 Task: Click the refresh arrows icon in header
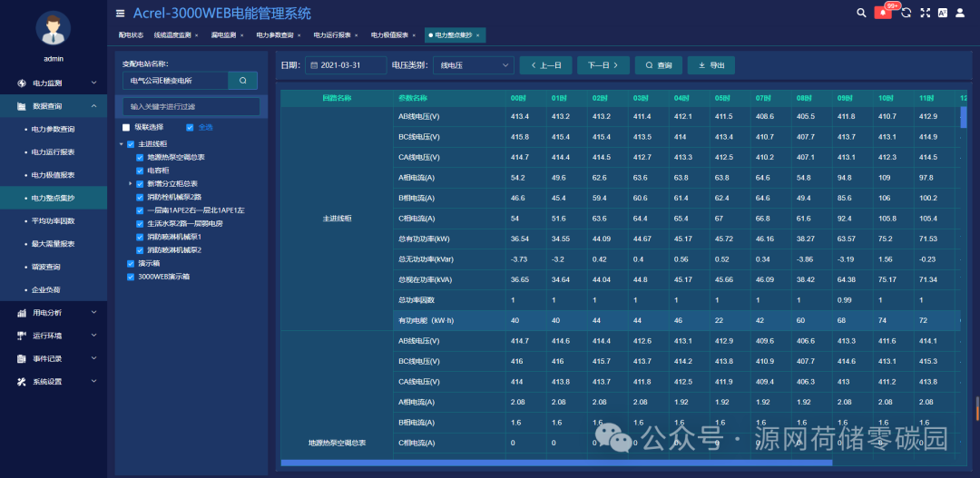[906, 13]
